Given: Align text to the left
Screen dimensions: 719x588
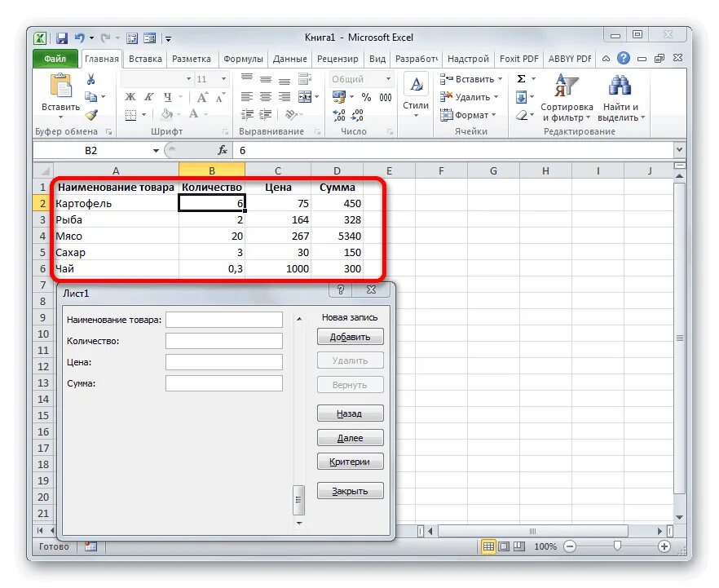Looking at the screenshot, I should (x=247, y=97).
